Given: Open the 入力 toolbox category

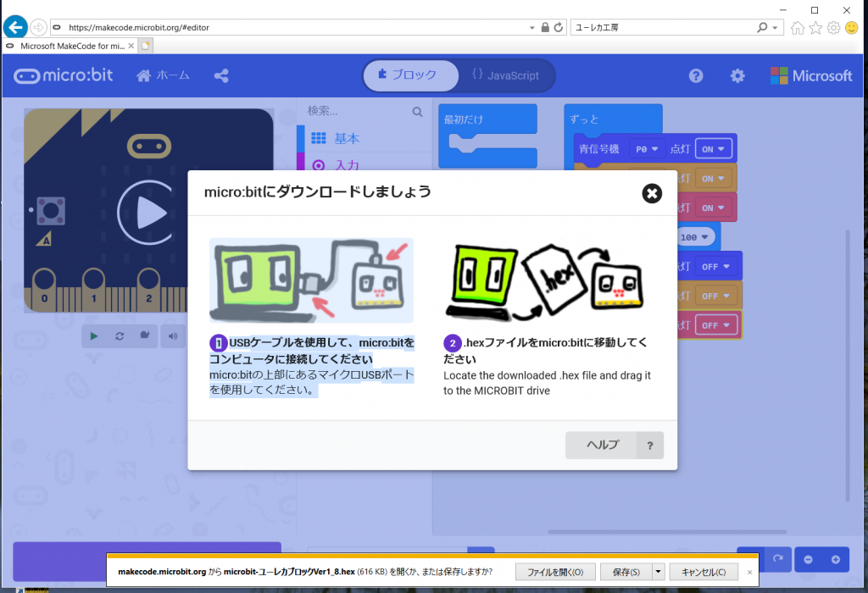Looking at the screenshot, I should pyautogui.click(x=365, y=164).
